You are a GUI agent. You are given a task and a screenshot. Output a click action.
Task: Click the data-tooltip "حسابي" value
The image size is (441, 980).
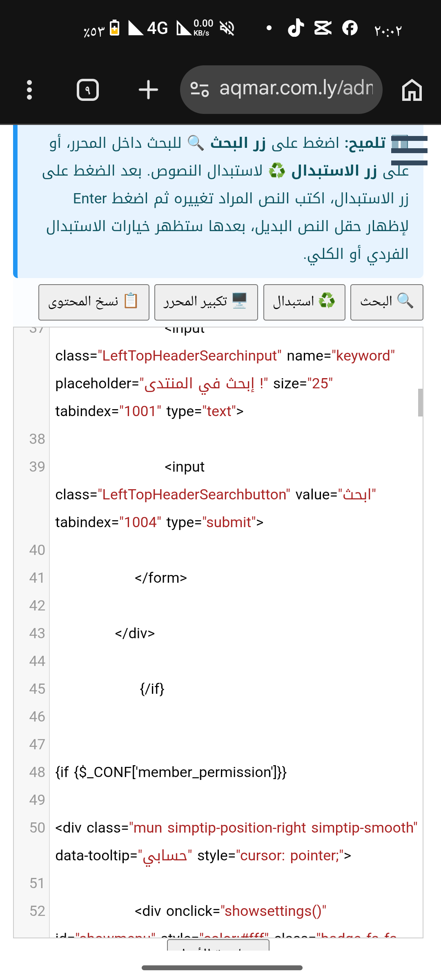(165, 855)
